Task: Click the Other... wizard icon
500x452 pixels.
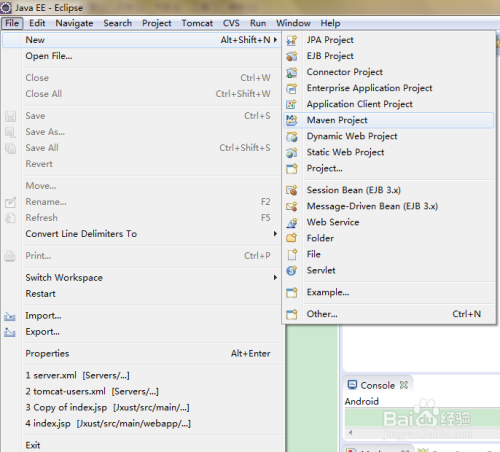Action: click(x=292, y=314)
